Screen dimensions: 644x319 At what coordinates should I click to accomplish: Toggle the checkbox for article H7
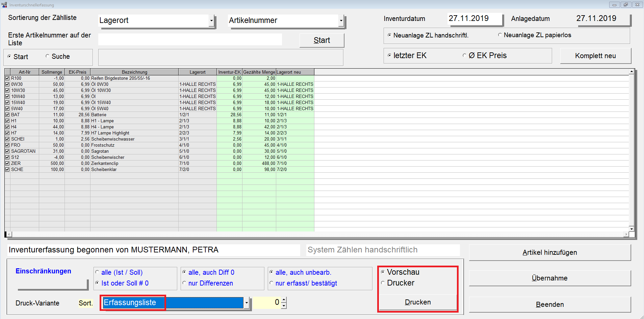tap(7, 133)
